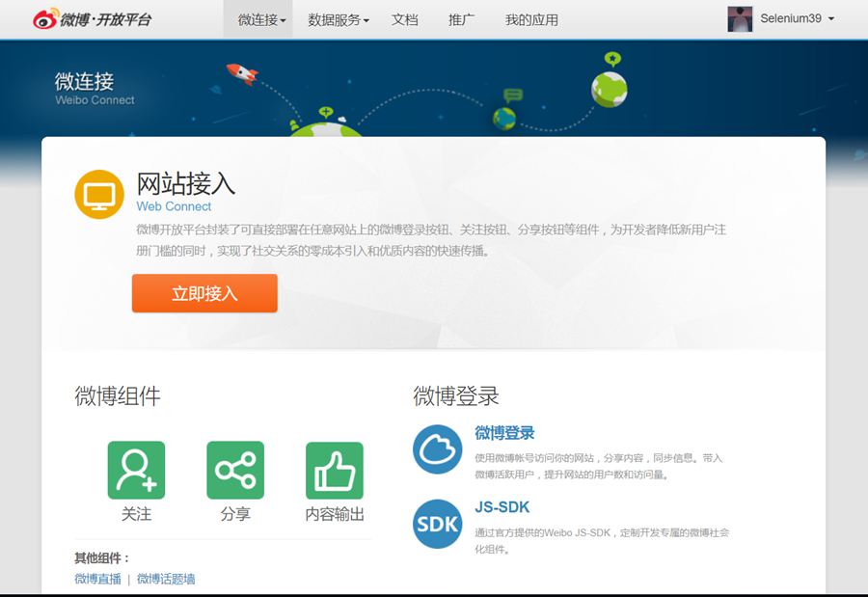Open the 微博直播 link
This screenshot has width=868, height=597.
coord(97,579)
